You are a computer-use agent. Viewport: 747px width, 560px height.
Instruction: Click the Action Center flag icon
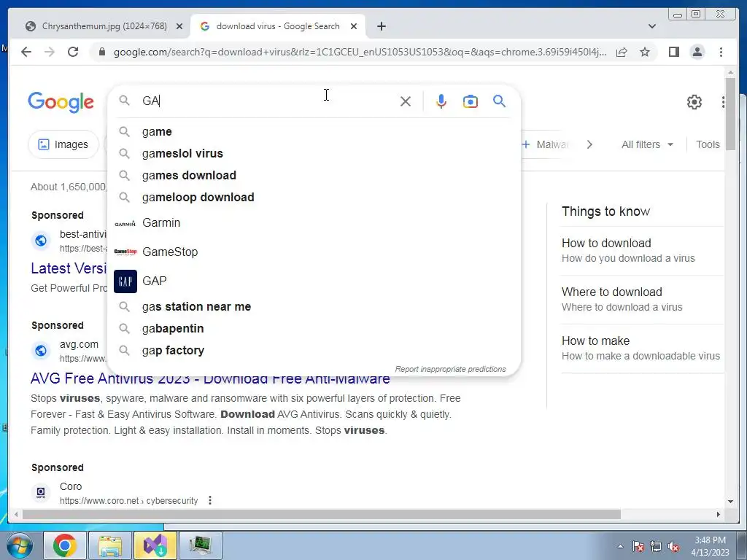(x=638, y=547)
